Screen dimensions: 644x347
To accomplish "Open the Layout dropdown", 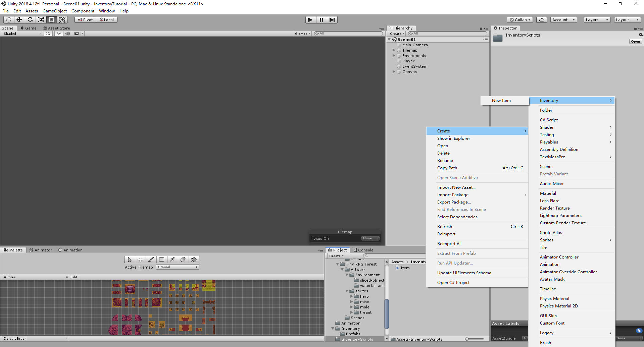I will [x=627, y=19].
